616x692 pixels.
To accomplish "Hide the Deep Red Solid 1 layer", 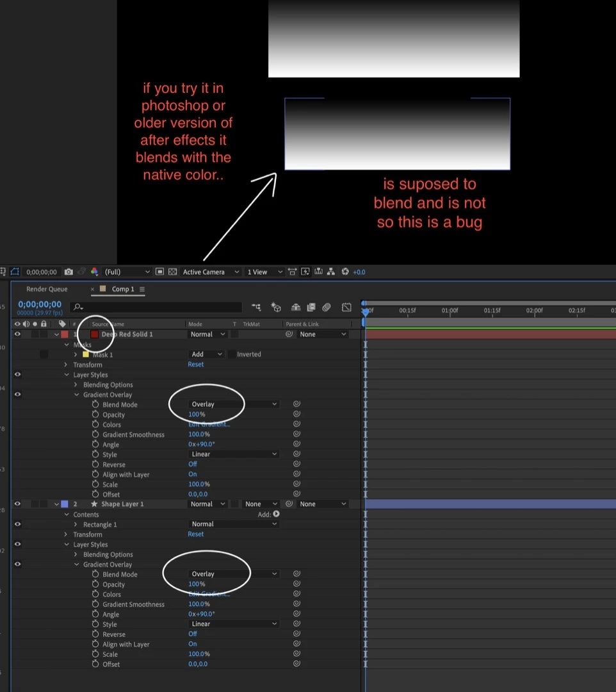I will (x=18, y=334).
